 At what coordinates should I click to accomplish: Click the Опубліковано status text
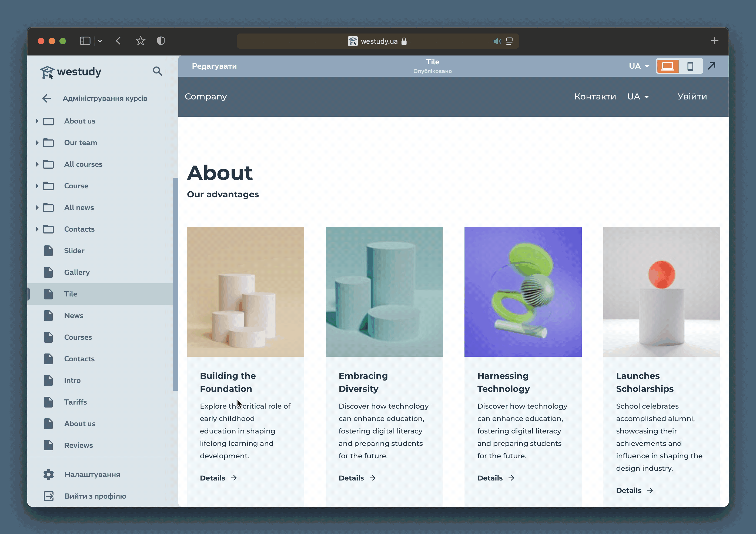(432, 71)
